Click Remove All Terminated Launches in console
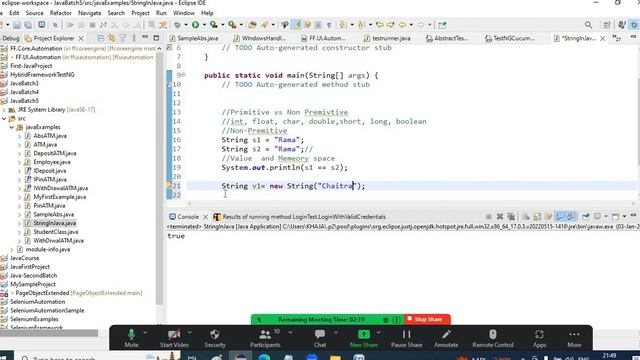Viewport: 640px width, 360px height. (x=511, y=216)
